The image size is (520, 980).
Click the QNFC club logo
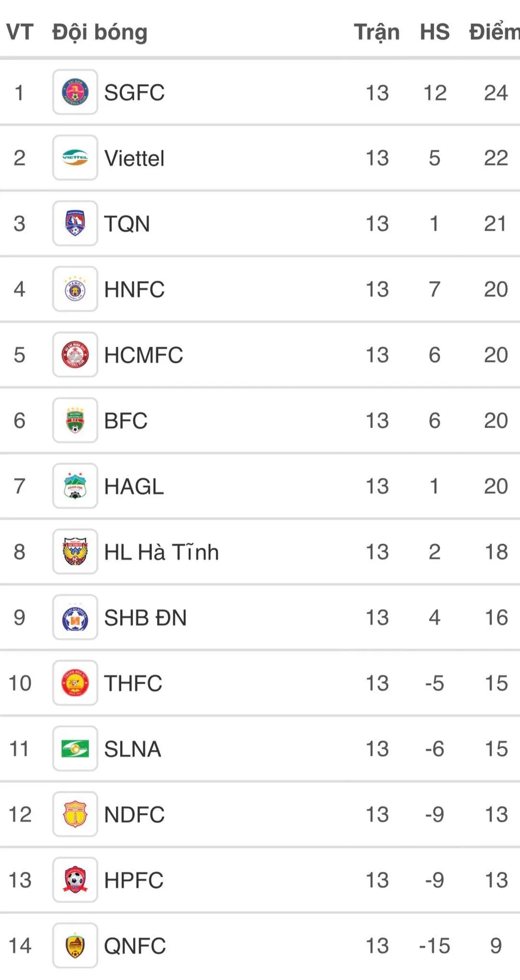tap(75, 946)
